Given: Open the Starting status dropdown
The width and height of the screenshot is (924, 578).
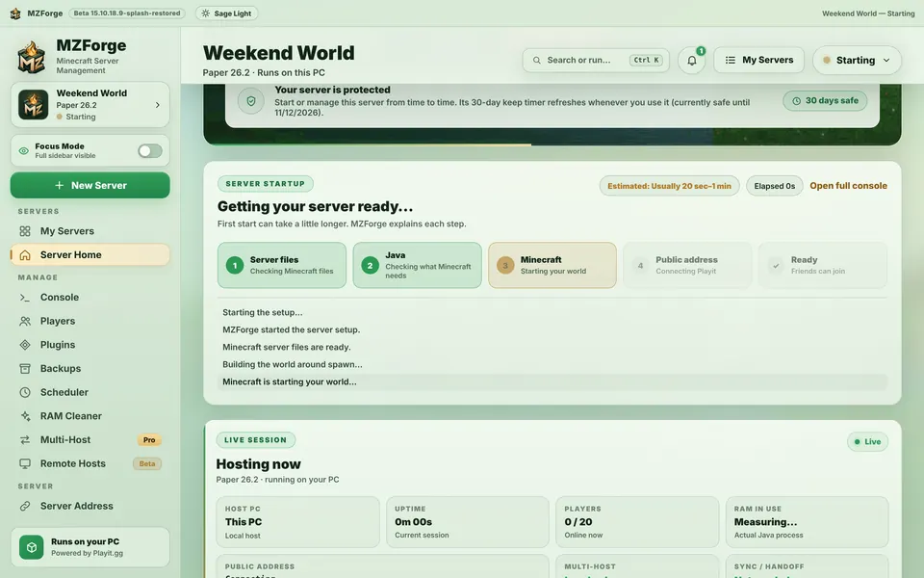Looking at the screenshot, I should [857, 60].
